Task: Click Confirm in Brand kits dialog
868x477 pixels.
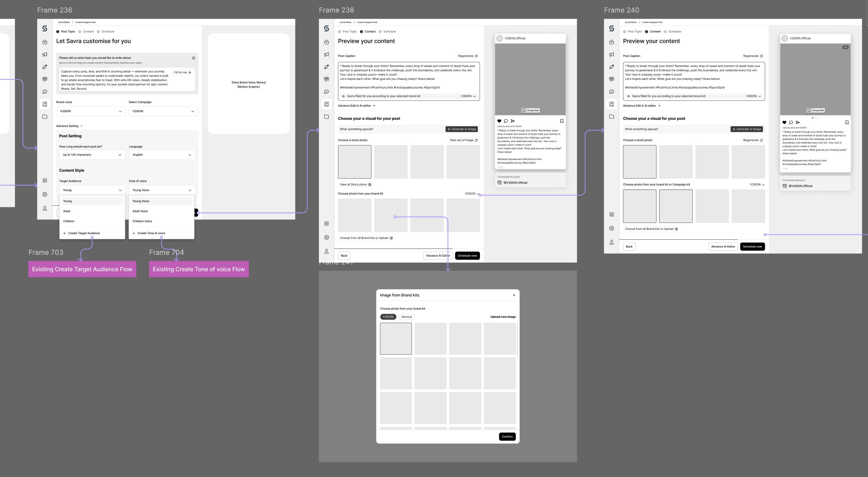Action: point(507,437)
